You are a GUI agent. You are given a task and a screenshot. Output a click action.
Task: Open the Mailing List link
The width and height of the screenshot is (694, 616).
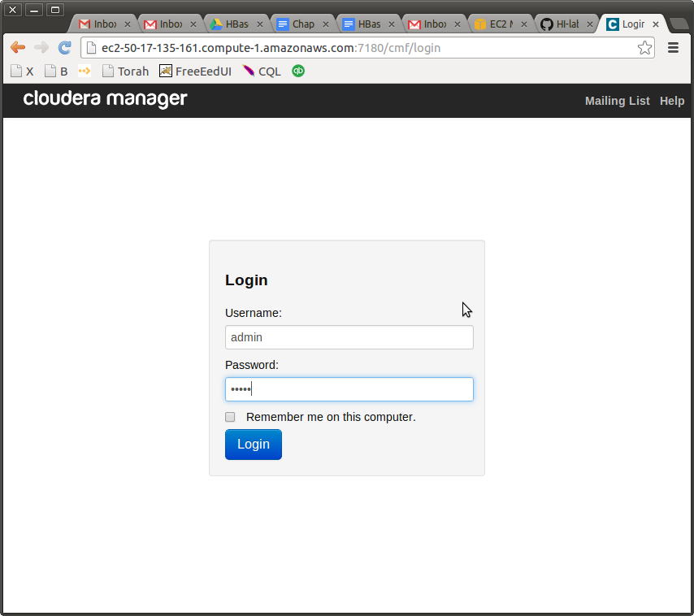click(617, 101)
